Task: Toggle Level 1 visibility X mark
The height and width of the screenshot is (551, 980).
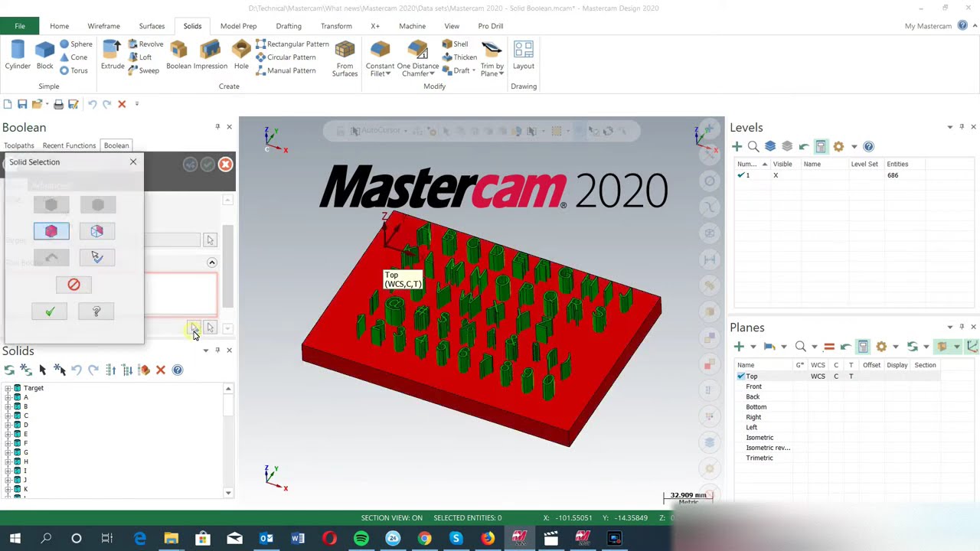Action: point(776,175)
